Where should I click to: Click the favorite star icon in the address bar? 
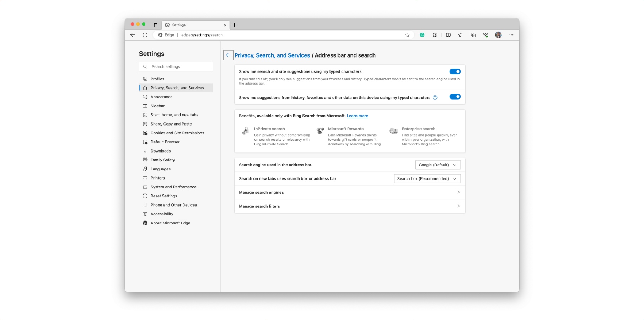tap(407, 35)
